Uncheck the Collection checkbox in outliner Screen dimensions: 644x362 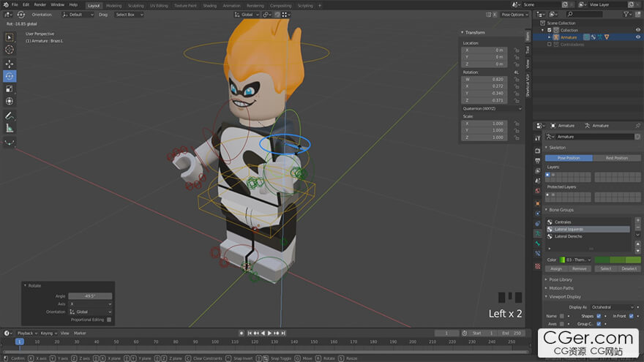click(549, 30)
